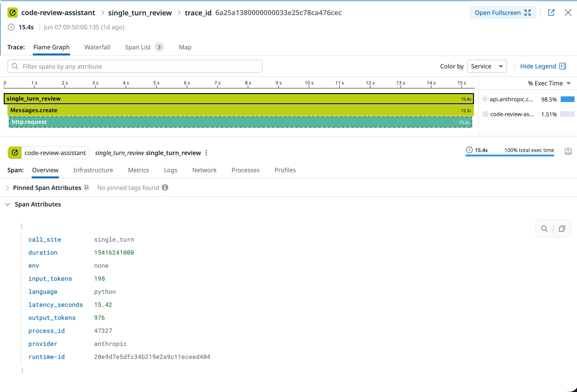Open the span more-options kebab menu
Viewport: 577px width, 392px height.
point(206,153)
